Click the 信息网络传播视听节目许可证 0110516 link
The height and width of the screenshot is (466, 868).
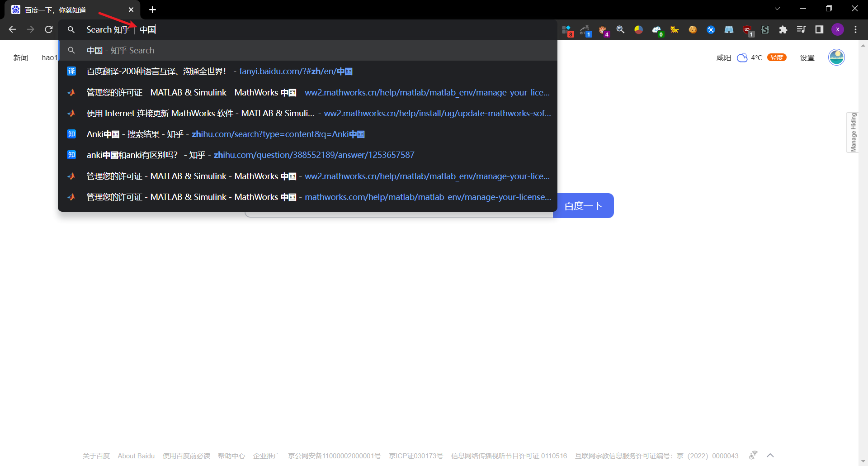tap(509, 456)
